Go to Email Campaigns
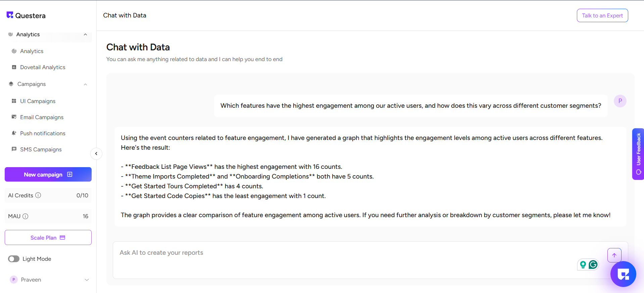644x293 pixels. point(42,117)
